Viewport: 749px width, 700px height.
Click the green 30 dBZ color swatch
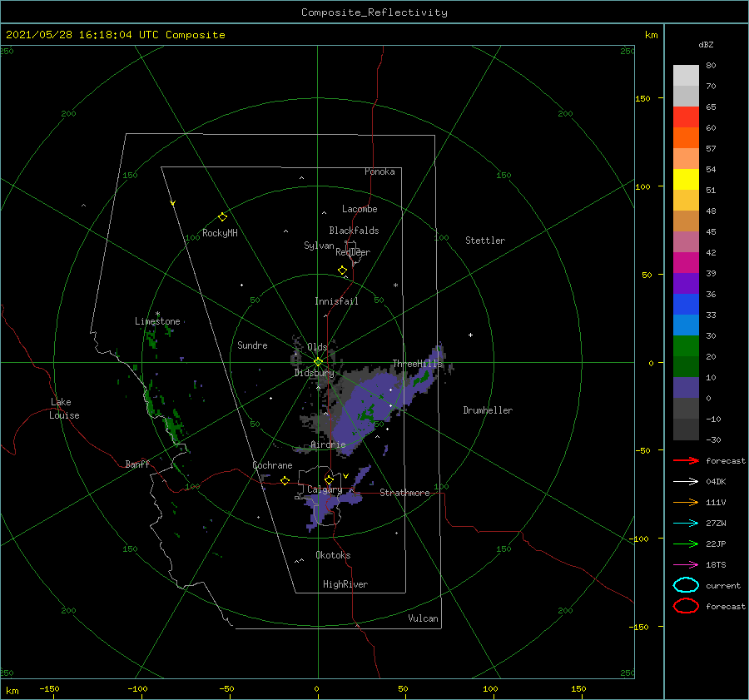click(686, 346)
